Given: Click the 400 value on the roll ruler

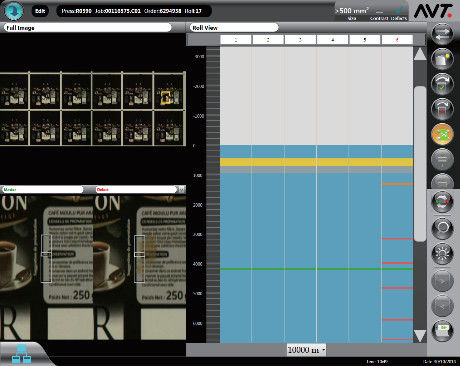Looking at the screenshot, I should [198, 264].
